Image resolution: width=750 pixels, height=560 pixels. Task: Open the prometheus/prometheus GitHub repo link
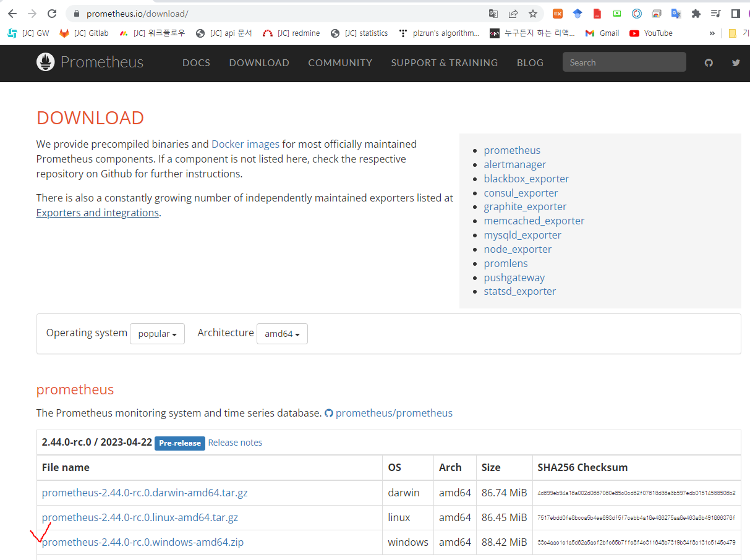click(x=394, y=413)
